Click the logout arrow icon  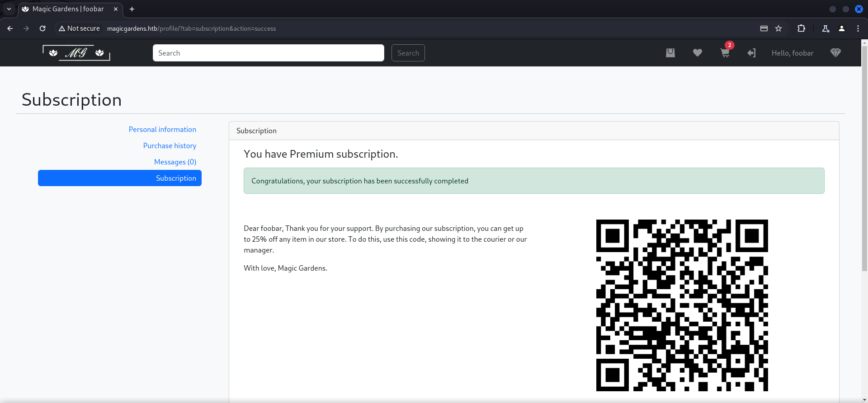(751, 53)
